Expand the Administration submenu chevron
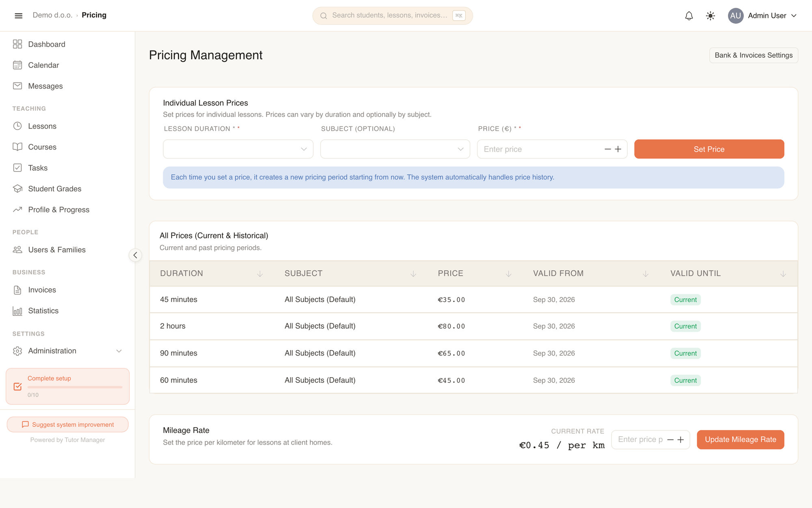Viewport: 812px width, 508px height. (119, 351)
